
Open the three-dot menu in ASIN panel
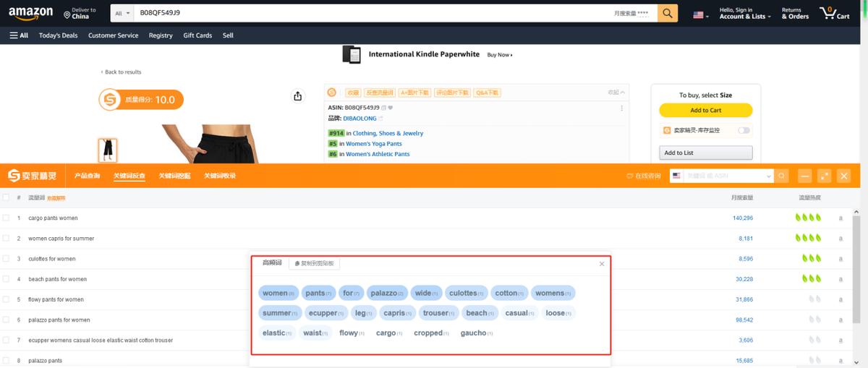[x=622, y=108]
